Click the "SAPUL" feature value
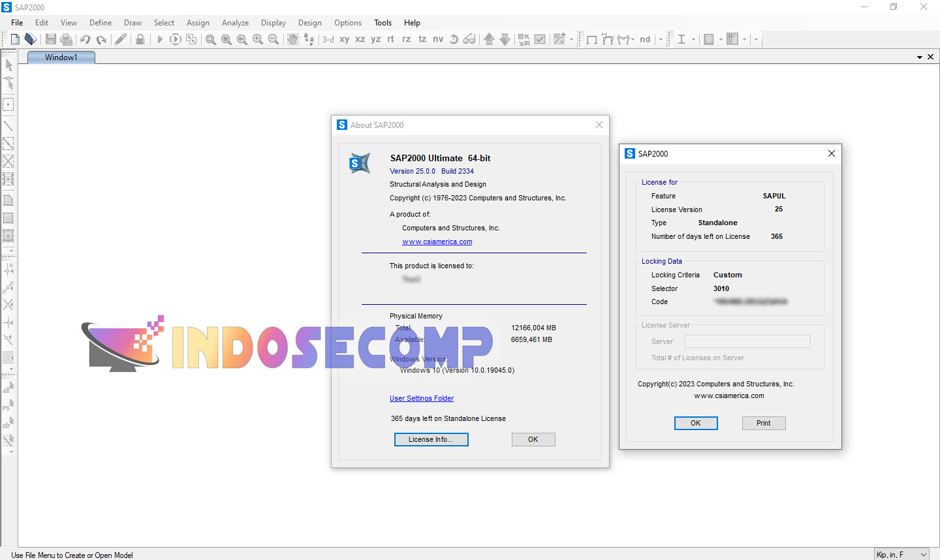The width and height of the screenshot is (940, 560). click(x=774, y=196)
